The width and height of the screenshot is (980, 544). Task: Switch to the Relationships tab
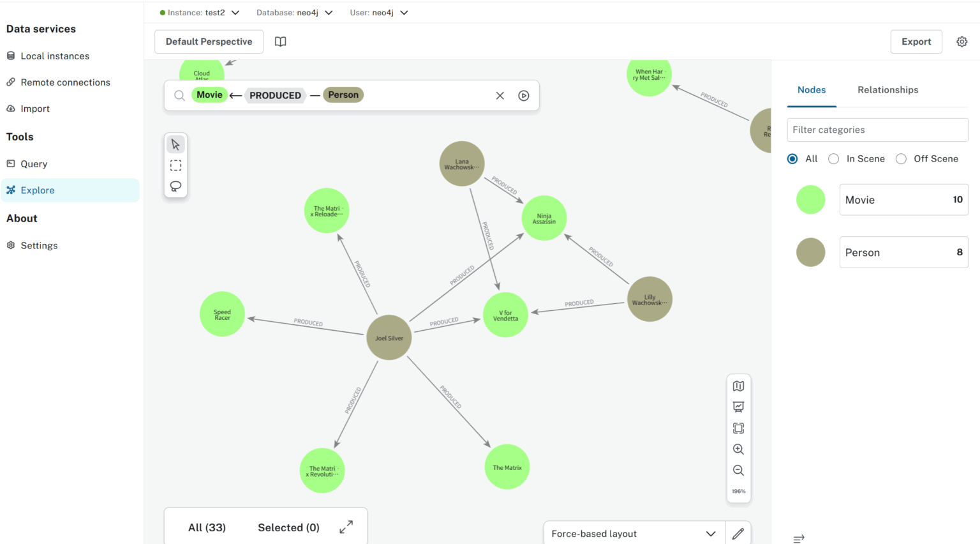coord(887,90)
